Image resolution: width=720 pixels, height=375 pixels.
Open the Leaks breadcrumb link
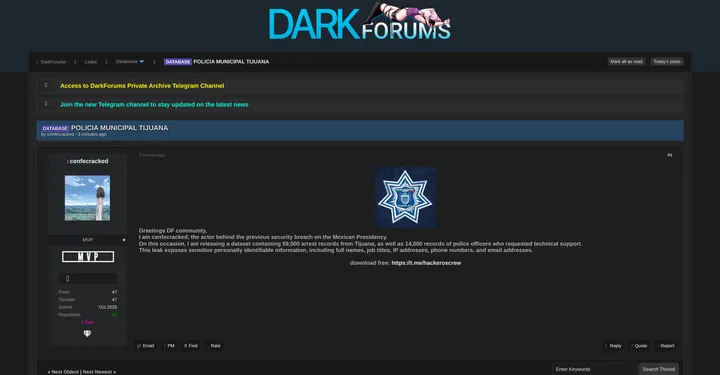click(x=90, y=62)
